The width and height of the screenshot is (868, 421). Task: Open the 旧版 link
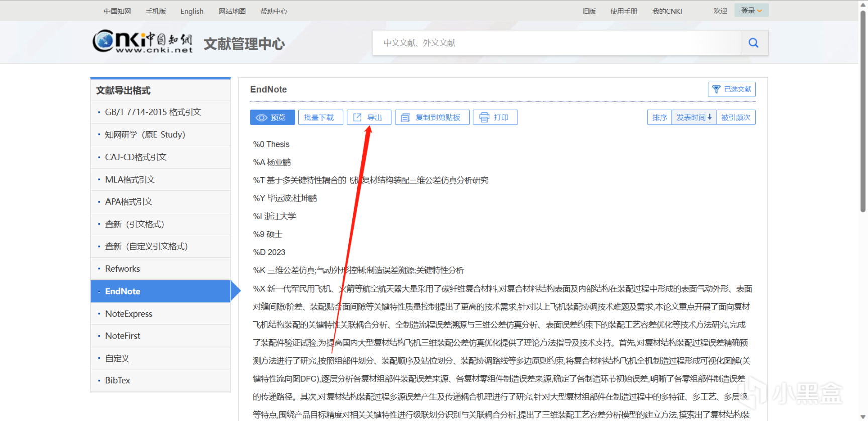point(589,11)
